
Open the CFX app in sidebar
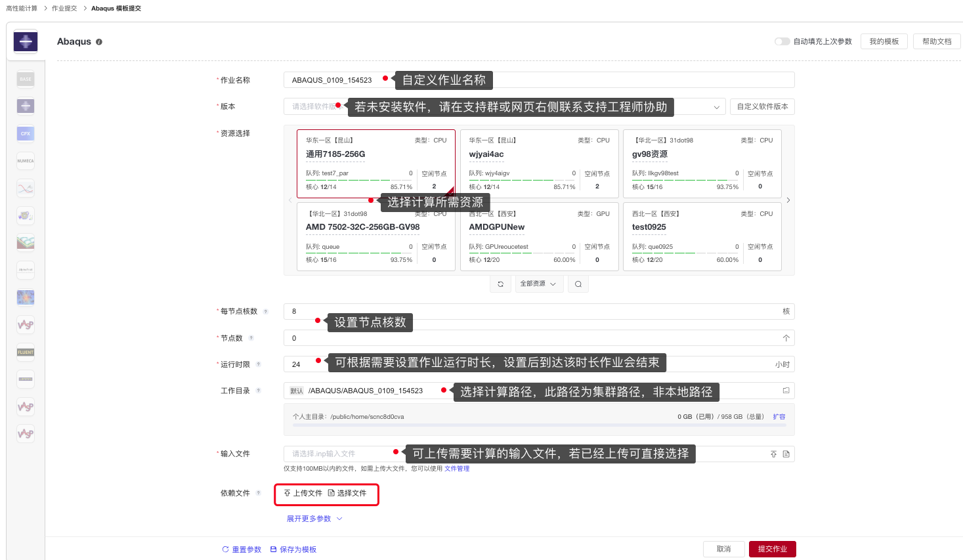pos(26,133)
